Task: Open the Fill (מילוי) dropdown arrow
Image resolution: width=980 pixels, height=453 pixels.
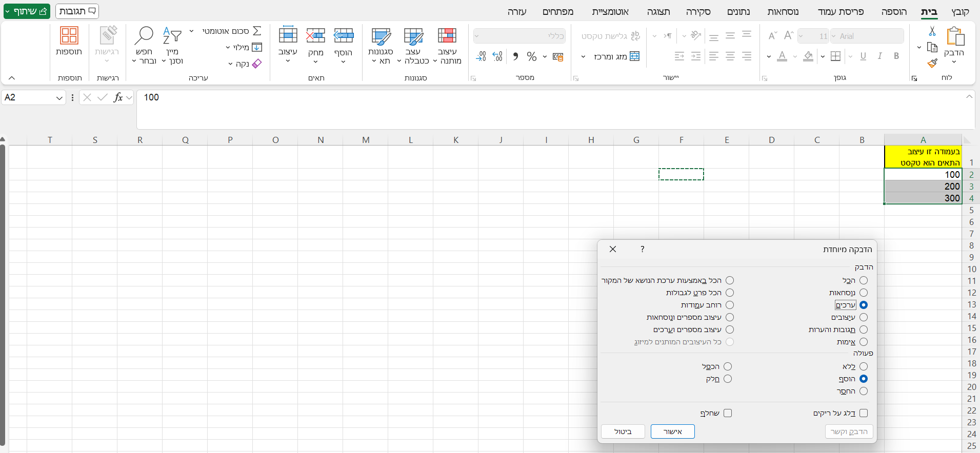Action: tap(228, 48)
